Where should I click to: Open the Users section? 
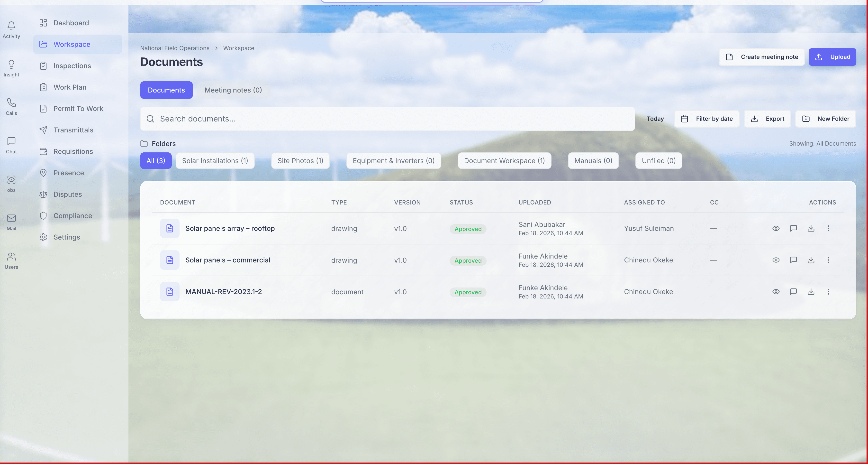tap(11, 260)
